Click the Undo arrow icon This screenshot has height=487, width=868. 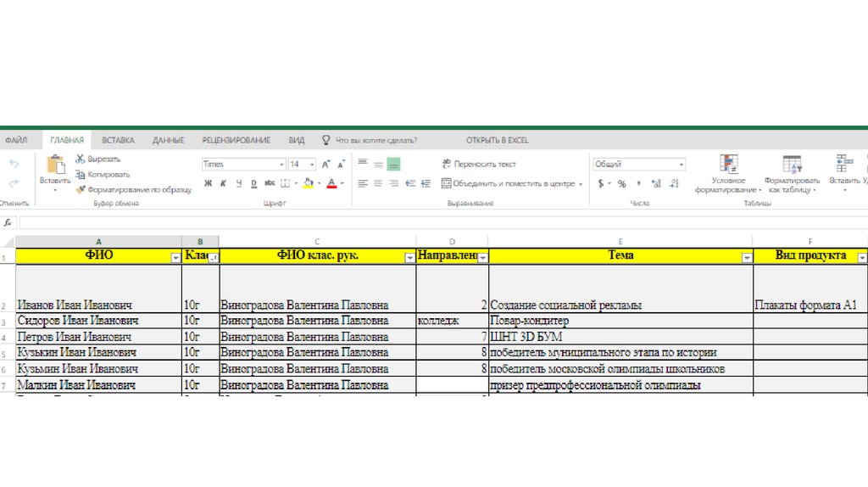[x=14, y=164]
